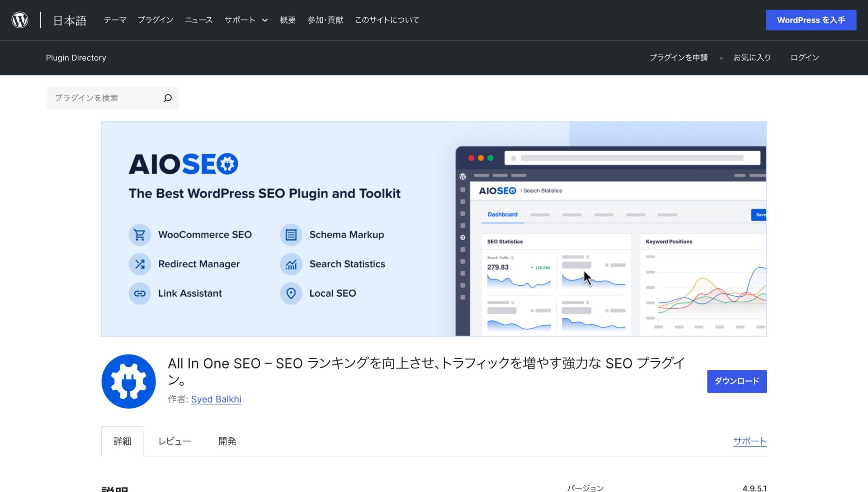
Task: Click the ログイン link
Action: [804, 57]
